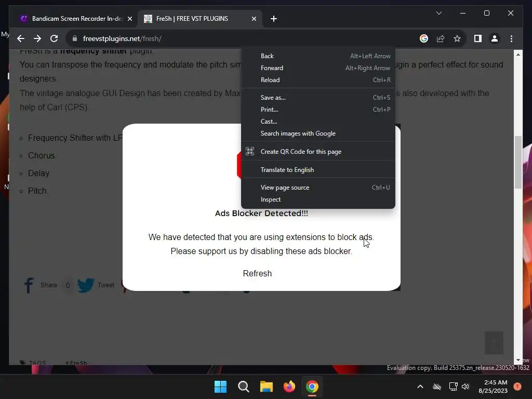Screen dimensions: 532x399
Task: Click the padlock site info icon
Action: point(75,38)
